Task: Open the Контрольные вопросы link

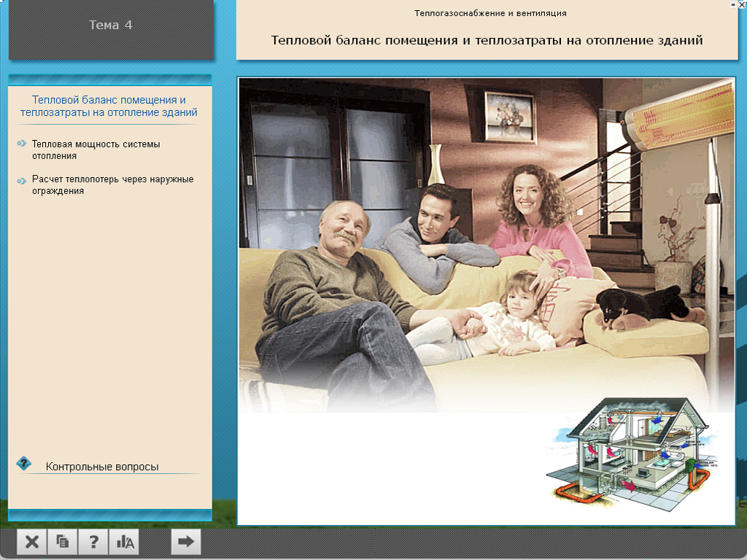Action: pyautogui.click(x=102, y=467)
